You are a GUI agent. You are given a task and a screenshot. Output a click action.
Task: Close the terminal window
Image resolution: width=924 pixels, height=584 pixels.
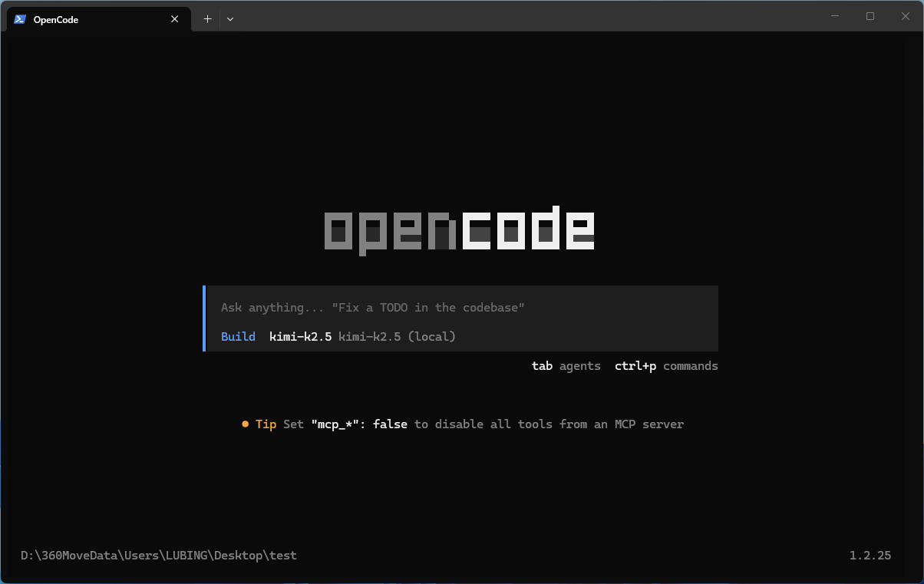[906, 16]
